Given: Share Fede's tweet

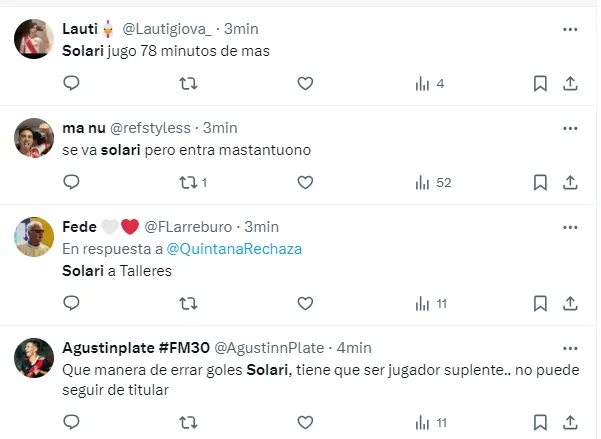Looking at the screenshot, I should pyautogui.click(x=570, y=303).
